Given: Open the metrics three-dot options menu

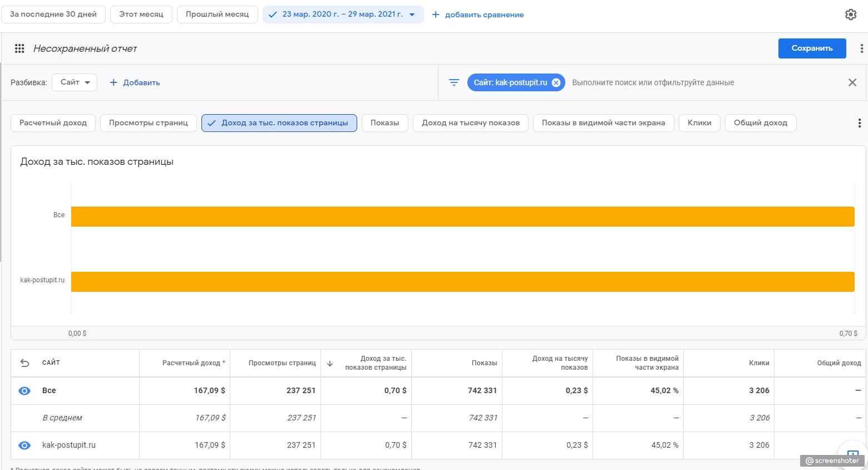Looking at the screenshot, I should pyautogui.click(x=859, y=123).
